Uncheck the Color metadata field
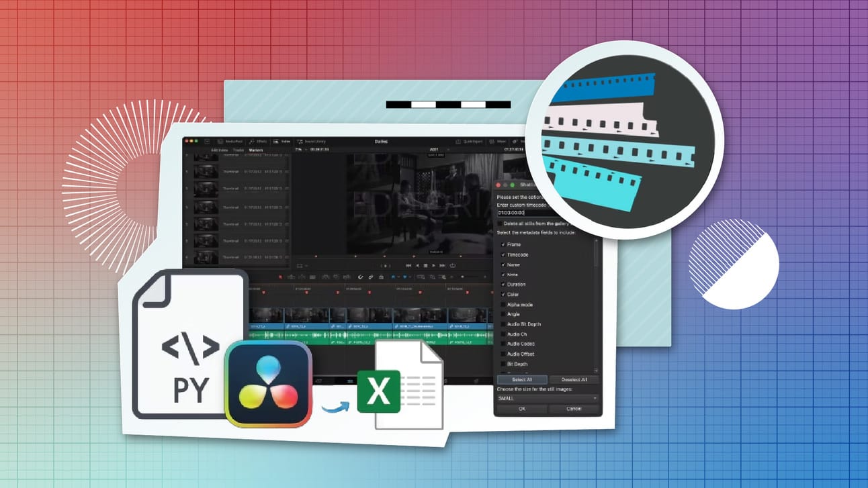The height and width of the screenshot is (488, 868). coord(503,295)
